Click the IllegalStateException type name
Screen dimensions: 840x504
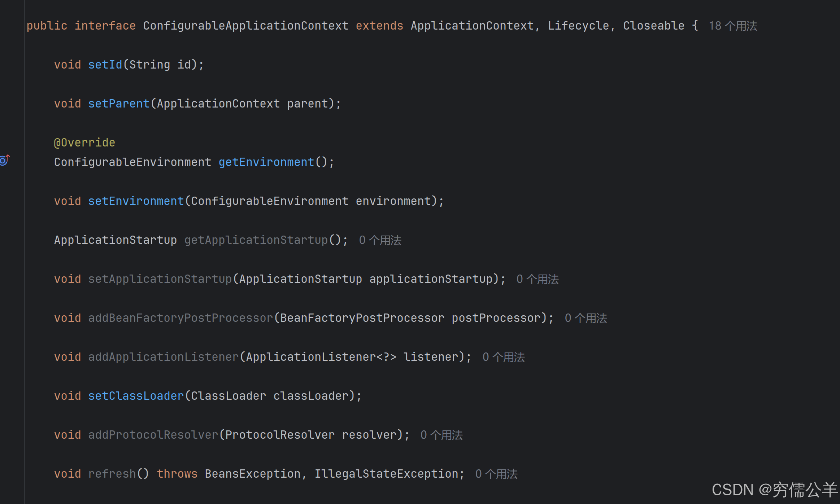coord(386,474)
